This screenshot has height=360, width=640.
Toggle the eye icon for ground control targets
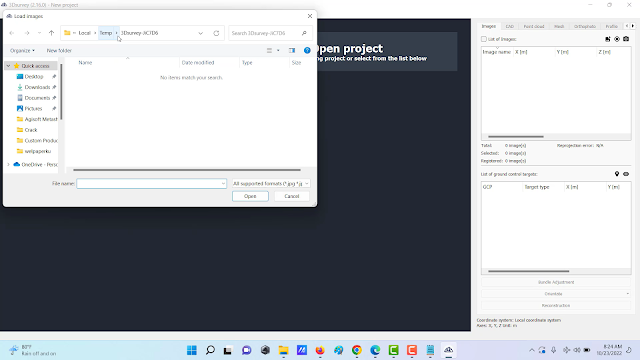pos(626,174)
